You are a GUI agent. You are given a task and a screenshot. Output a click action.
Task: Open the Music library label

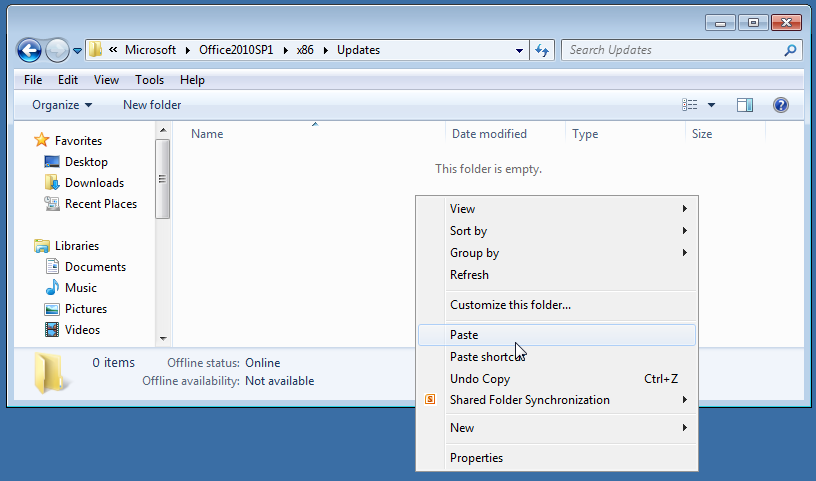(81, 287)
